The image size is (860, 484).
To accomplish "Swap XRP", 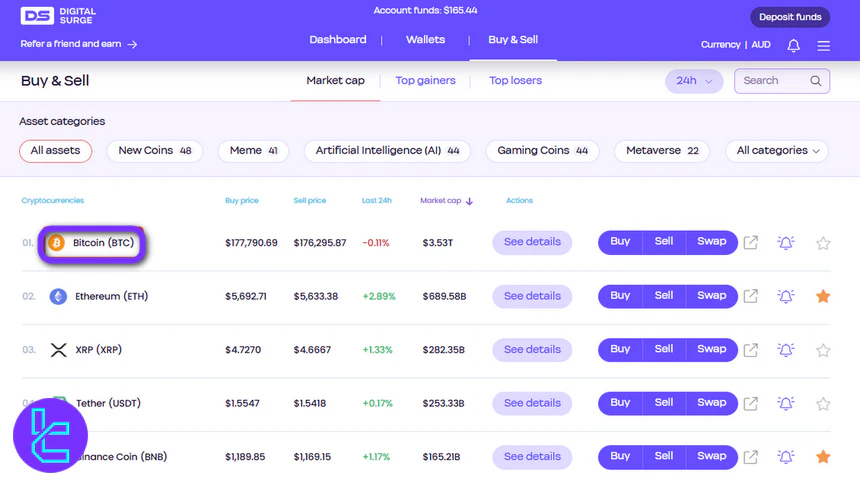I will click(711, 350).
